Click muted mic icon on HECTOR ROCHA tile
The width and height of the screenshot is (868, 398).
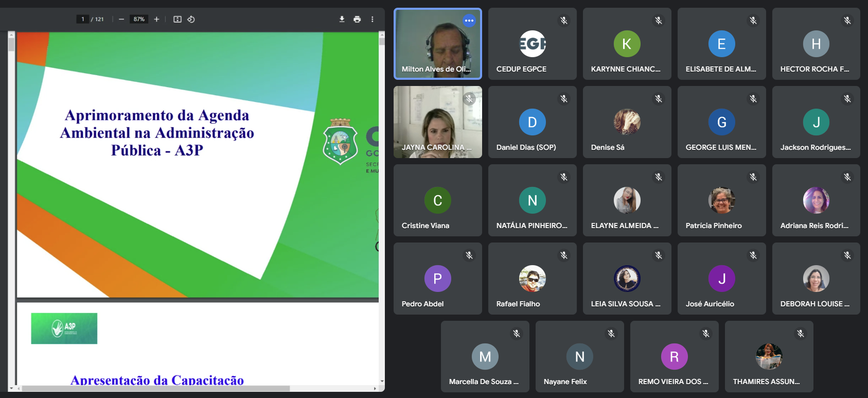pyautogui.click(x=847, y=21)
